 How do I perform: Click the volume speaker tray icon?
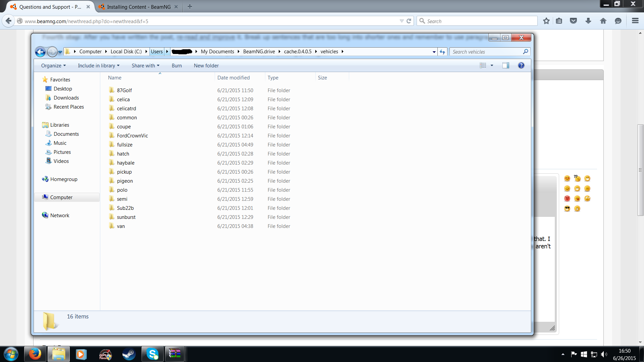[x=604, y=354]
